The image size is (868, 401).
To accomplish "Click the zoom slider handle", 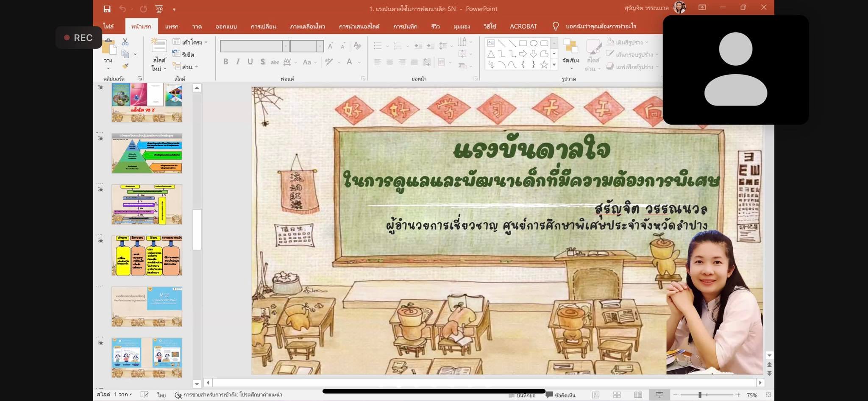I will click(700, 395).
